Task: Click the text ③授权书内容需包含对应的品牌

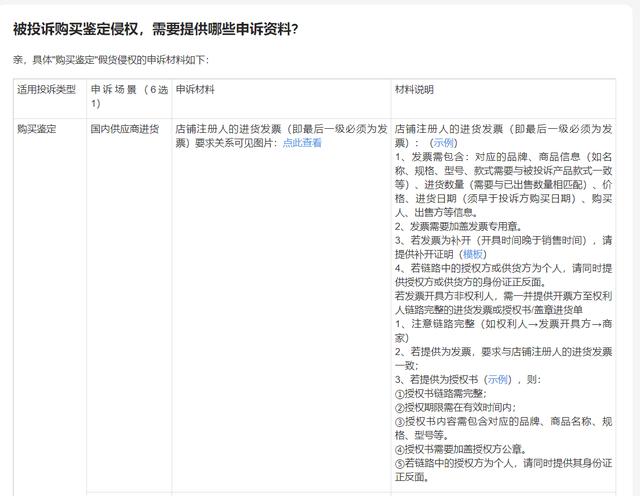Action: [467, 421]
